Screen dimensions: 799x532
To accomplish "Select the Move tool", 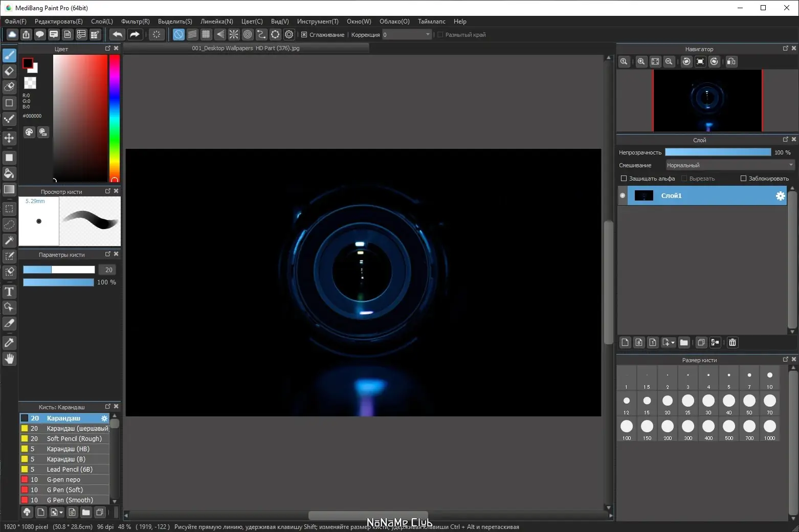I will pos(9,138).
